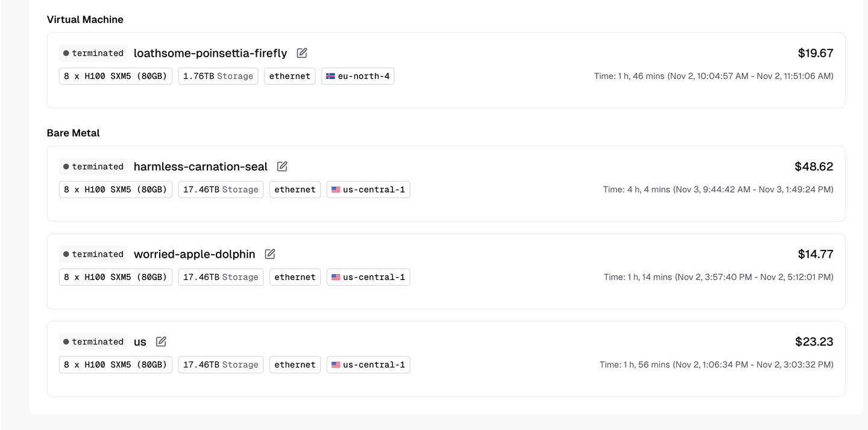Click edit pencil next to "us" instance
The image size is (868, 430).
tap(161, 341)
